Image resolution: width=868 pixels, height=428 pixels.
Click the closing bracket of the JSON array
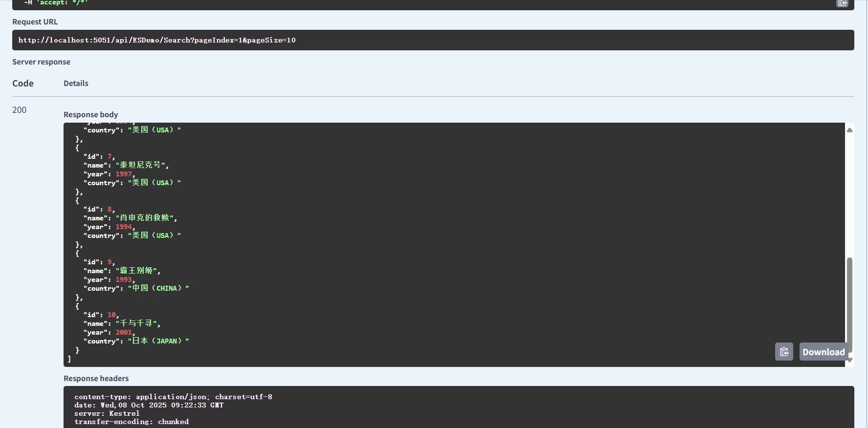coord(69,359)
